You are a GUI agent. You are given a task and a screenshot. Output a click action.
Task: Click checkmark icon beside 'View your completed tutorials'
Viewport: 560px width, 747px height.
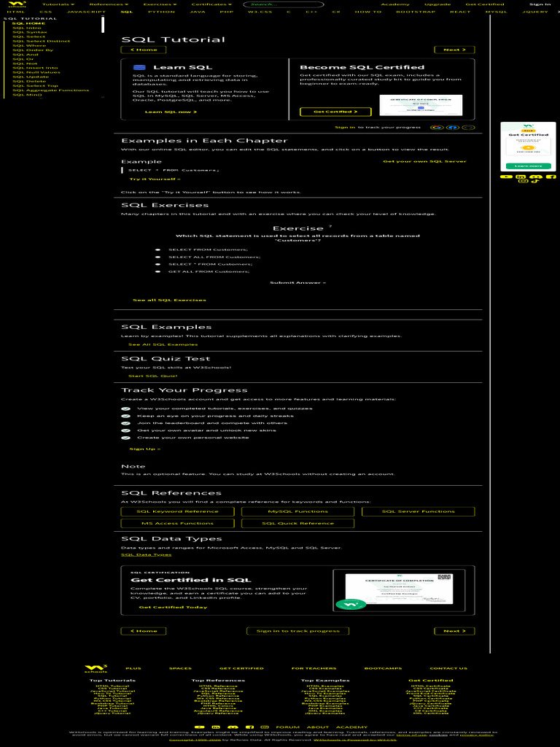point(125,409)
